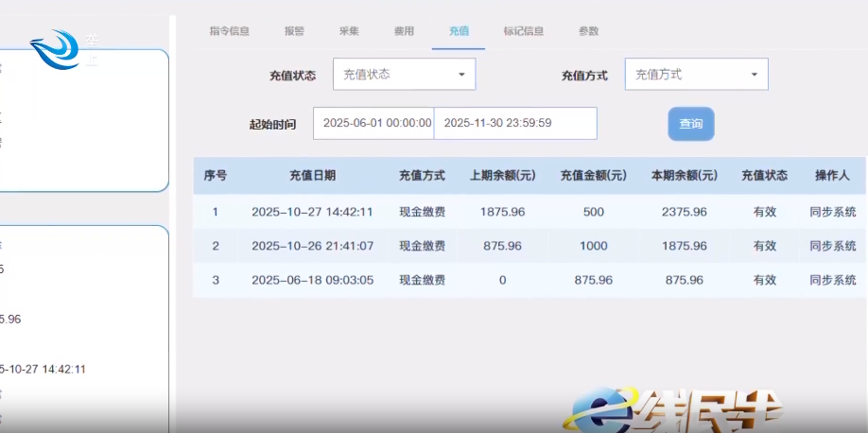Click the start date field 2025-06-01 00:00:00
Viewport: 868px width, 433px height.
(x=376, y=123)
